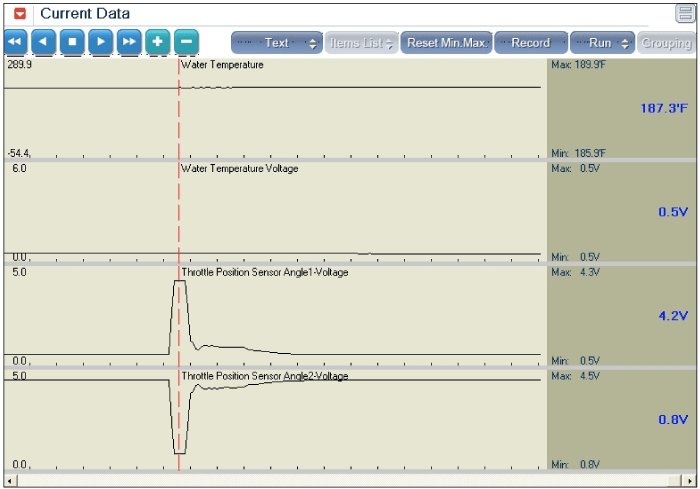Open the red Current Data dropdown icon
Image resolution: width=700 pixels, height=489 pixels.
[20, 14]
